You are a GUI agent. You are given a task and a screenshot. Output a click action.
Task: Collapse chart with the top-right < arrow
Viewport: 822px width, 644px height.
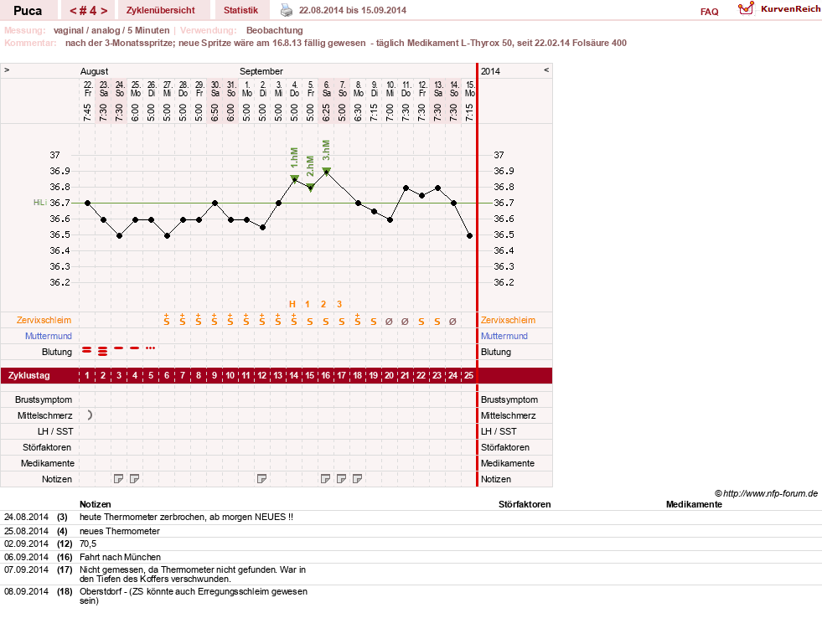tap(546, 70)
